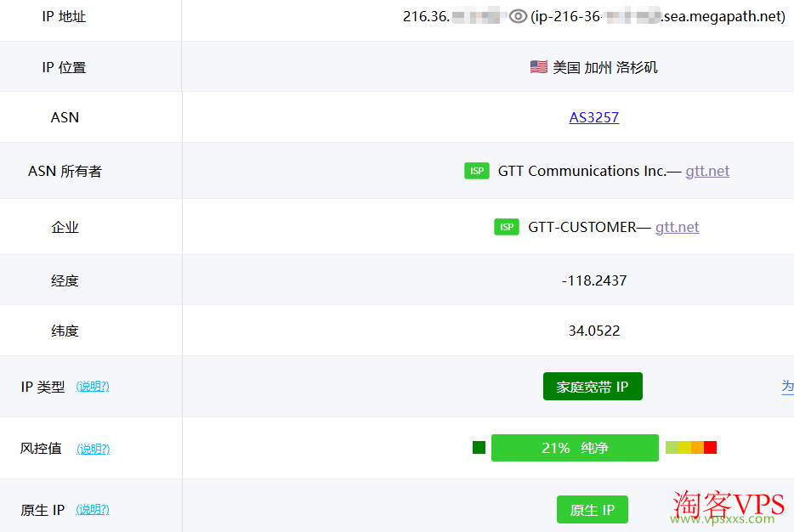Click the eye icon to reveal full IP address
The image size is (794, 532).
[518, 14]
